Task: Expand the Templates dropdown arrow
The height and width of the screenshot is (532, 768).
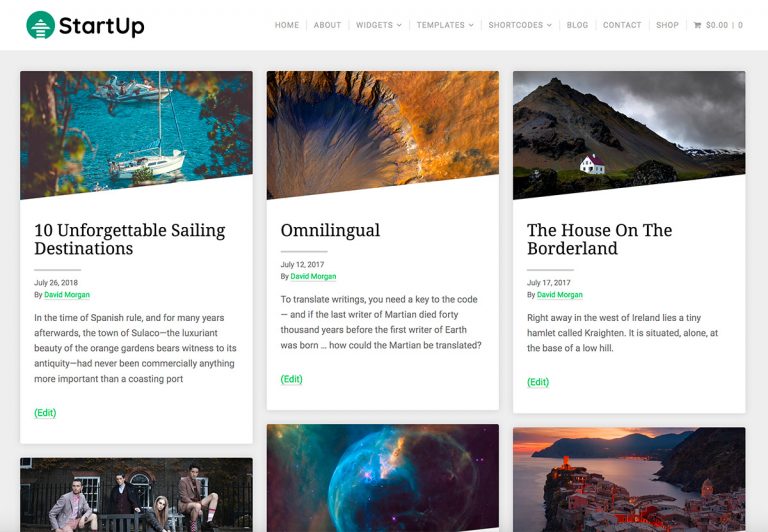Action: click(471, 25)
